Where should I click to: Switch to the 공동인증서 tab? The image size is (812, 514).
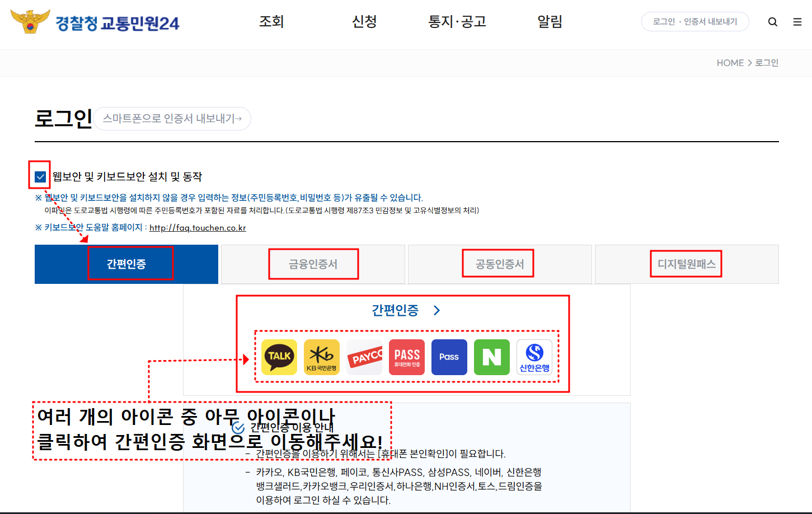point(500,264)
